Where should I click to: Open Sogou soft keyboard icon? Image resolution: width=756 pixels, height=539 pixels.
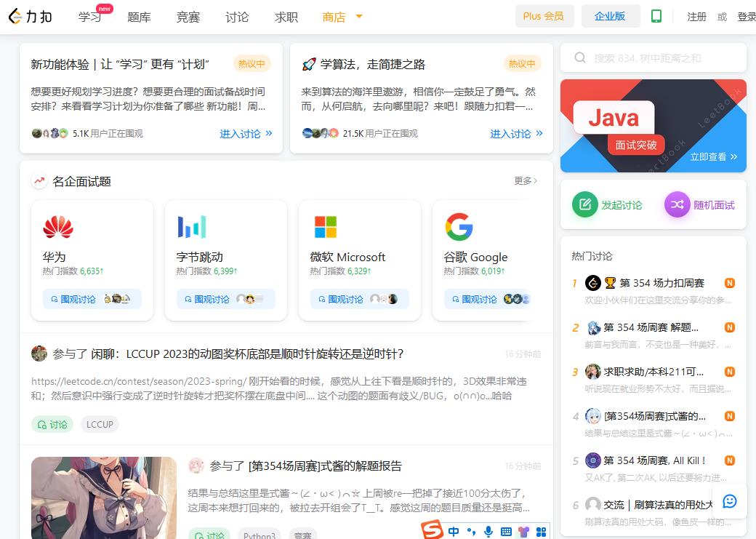[x=506, y=532]
